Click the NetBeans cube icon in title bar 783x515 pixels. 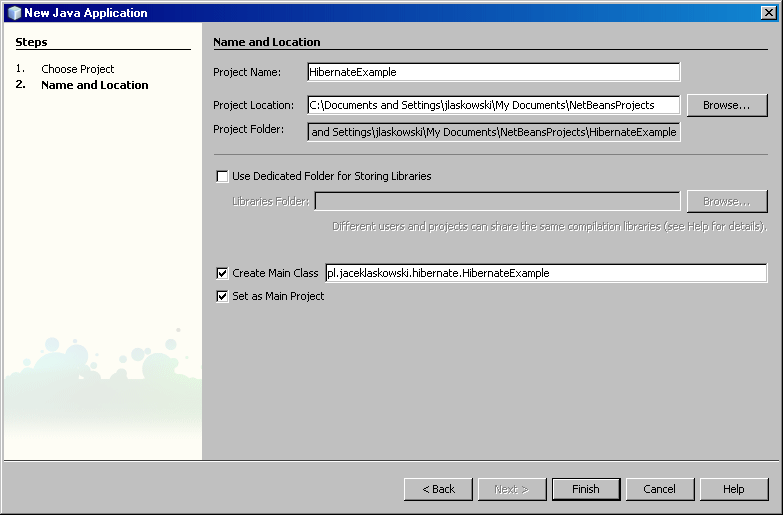(x=14, y=12)
